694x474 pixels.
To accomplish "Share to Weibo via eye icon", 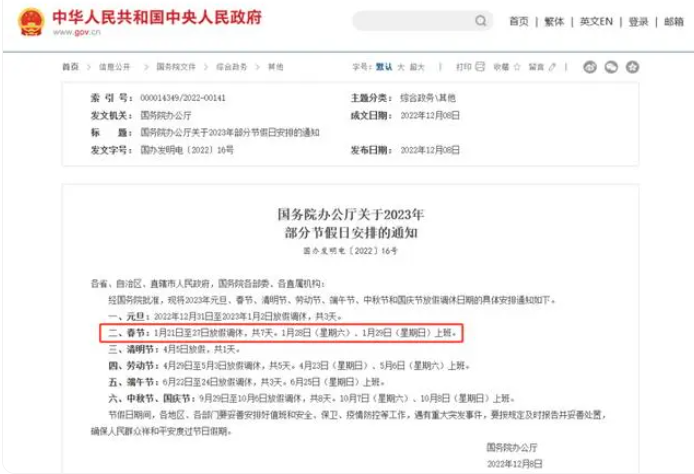I will 589,67.
